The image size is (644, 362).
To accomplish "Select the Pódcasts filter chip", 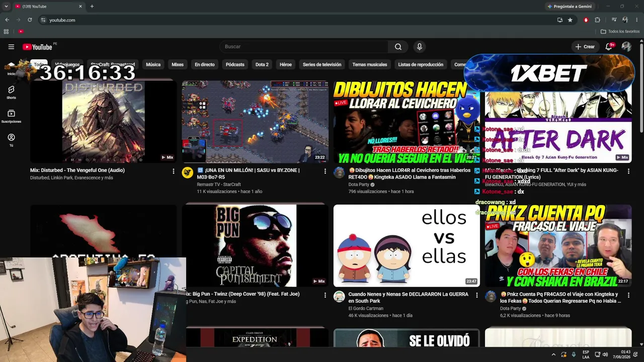I will click(235, 64).
